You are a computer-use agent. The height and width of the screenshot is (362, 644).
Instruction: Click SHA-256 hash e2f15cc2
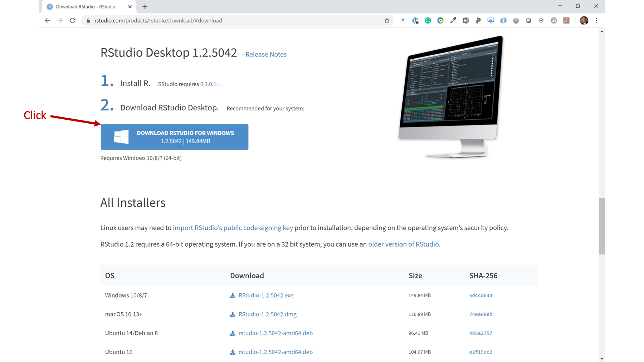pyautogui.click(x=480, y=352)
